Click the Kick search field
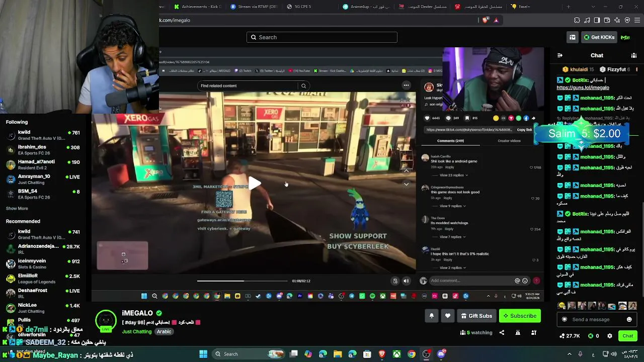Screen dimensions: 644x362 coord(322,37)
